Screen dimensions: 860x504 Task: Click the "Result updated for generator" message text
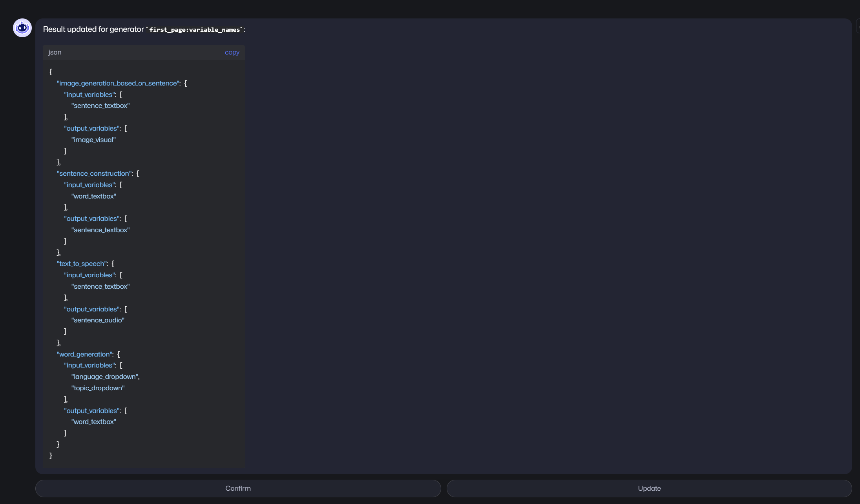click(x=93, y=29)
